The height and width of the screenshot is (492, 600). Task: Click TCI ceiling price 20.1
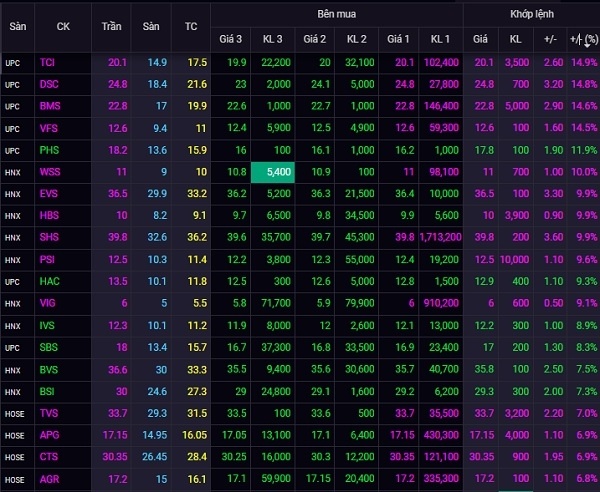click(117, 62)
